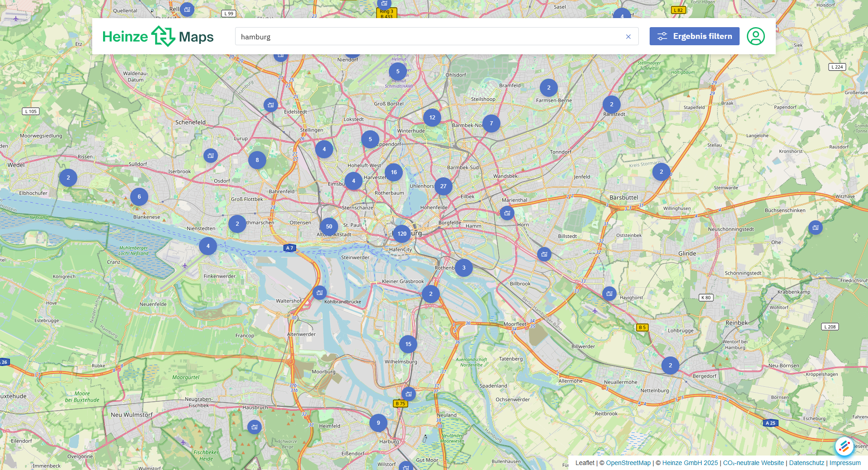
Task: Open the cluster 2 near Wedel
Action: tap(68, 178)
